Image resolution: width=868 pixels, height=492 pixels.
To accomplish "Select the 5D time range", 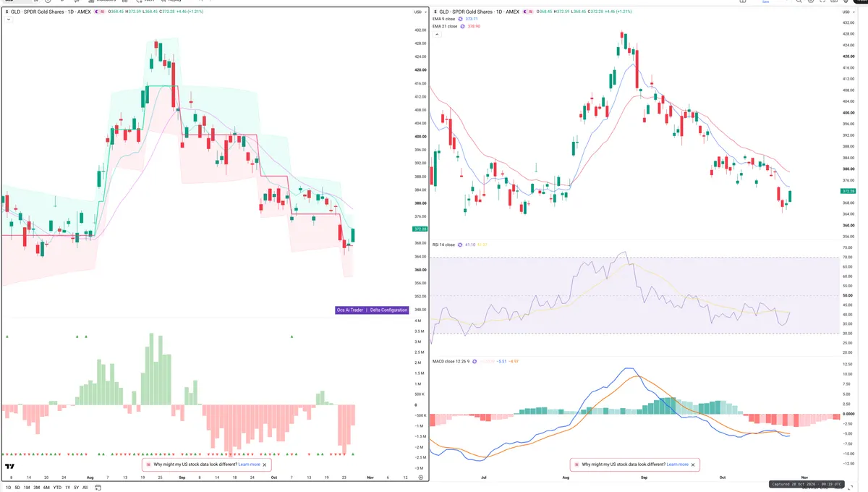I will point(17,488).
